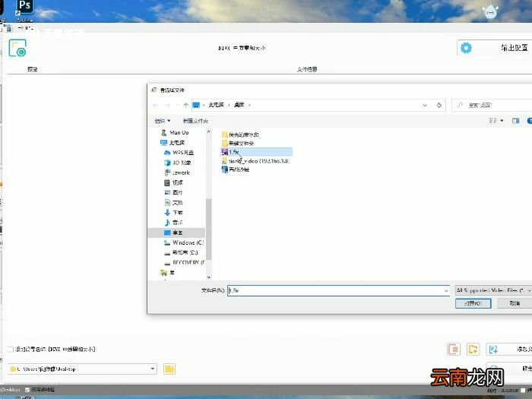Open the view options dropdown arrow

(502, 121)
